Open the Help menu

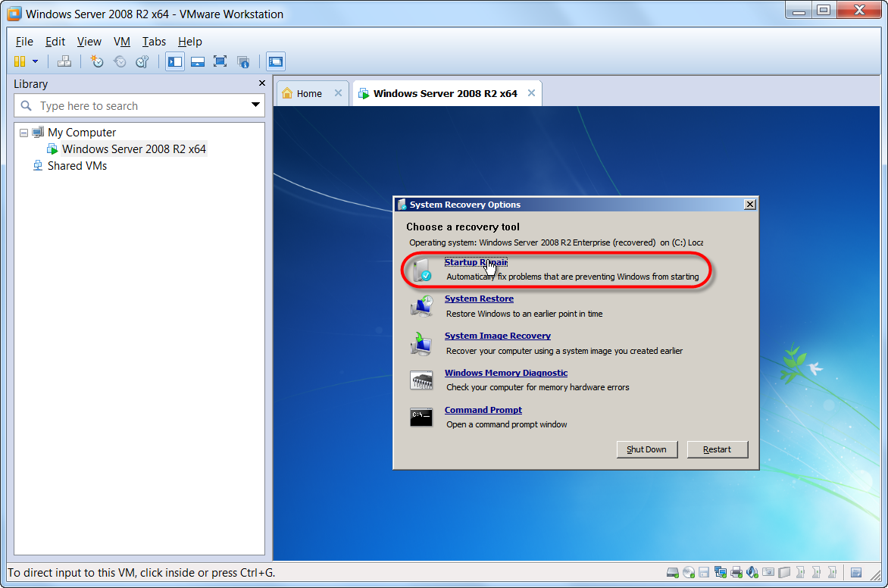click(189, 42)
